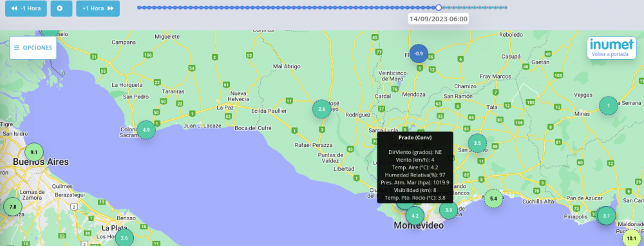The height and width of the screenshot is (246, 644).
Task: Open the OPCIONES menu
Action: pyautogui.click(x=33, y=48)
